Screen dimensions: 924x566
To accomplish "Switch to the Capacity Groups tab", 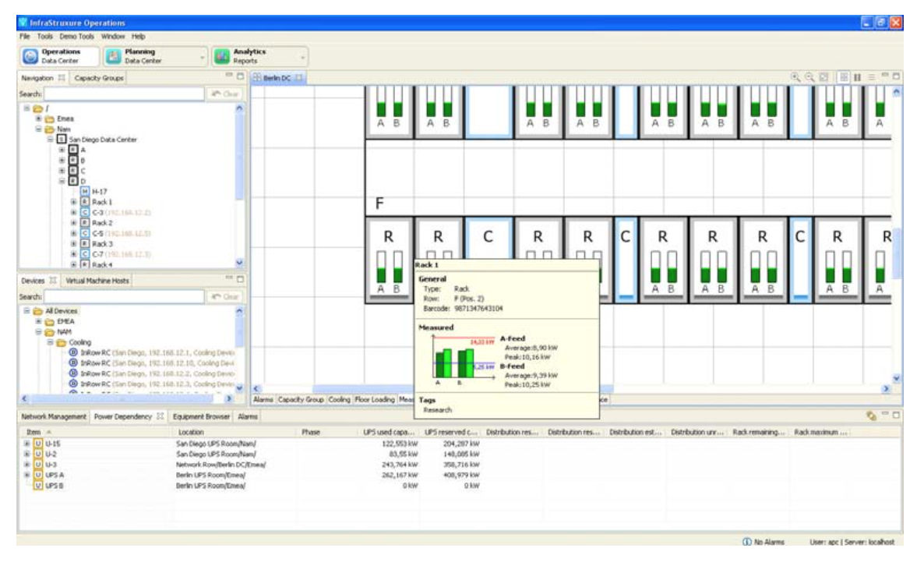I will [x=99, y=78].
